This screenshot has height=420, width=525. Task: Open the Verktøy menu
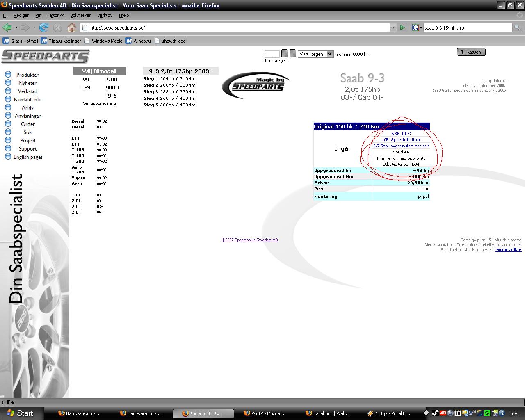pyautogui.click(x=105, y=15)
